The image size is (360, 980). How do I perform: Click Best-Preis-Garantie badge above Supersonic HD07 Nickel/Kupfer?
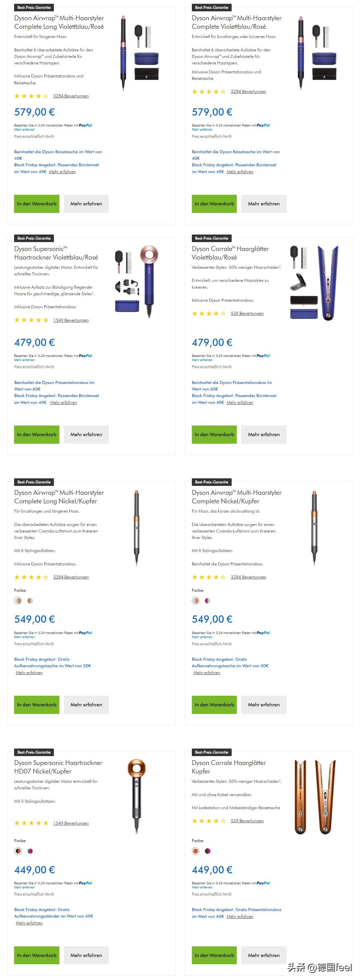(x=34, y=752)
